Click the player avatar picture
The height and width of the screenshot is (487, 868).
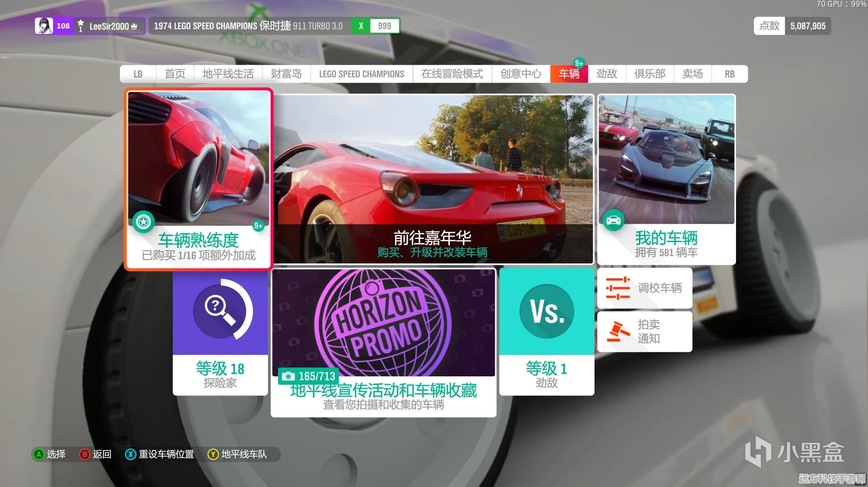tap(44, 26)
